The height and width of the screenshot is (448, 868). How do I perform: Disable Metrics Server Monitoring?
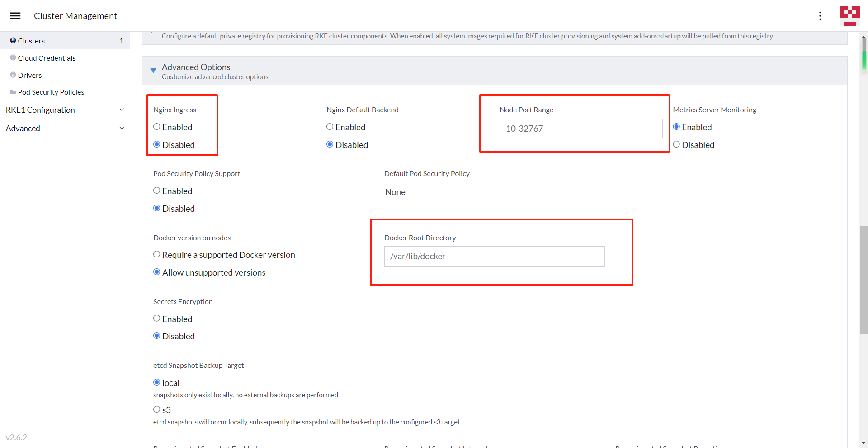tap(676, 144)
